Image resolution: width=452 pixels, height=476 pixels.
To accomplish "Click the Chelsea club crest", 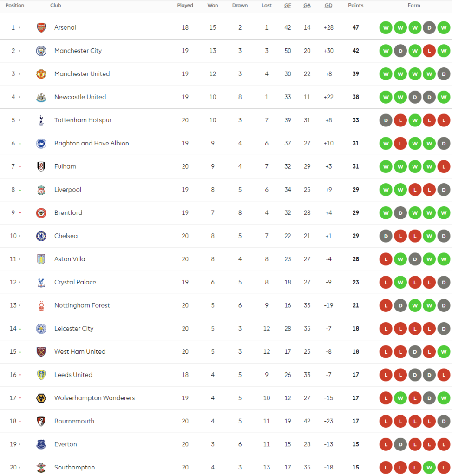I will click(x=41, y=236).
